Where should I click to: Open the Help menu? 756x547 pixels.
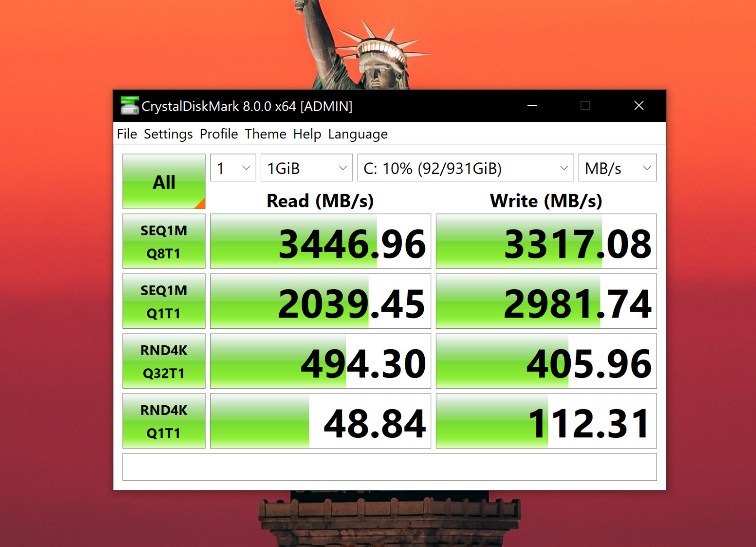[x=307, y=134]
